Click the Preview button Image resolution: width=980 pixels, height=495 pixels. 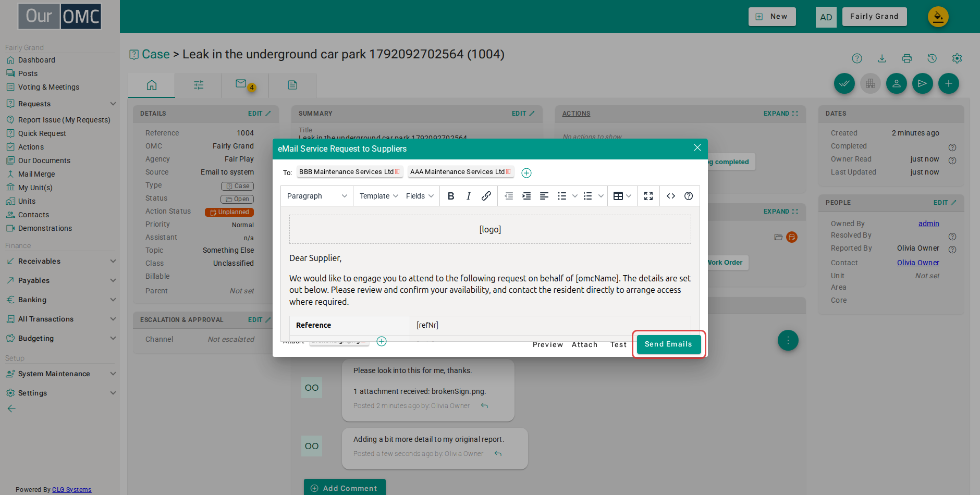pos(548,344)
